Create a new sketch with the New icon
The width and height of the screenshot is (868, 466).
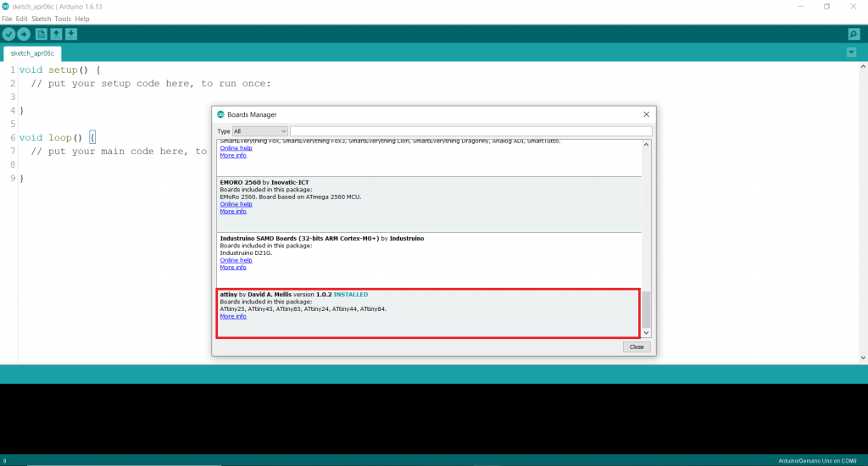click(x=41, y=34)
